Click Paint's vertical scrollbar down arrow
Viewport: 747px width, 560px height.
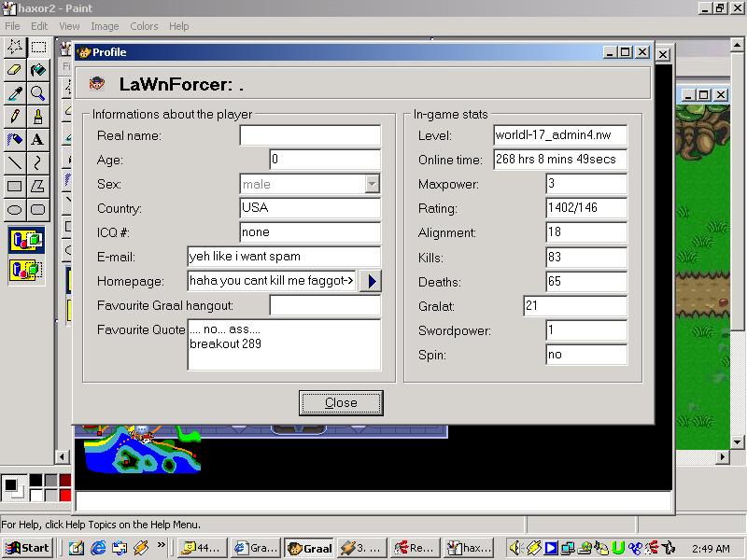point(738,441)
